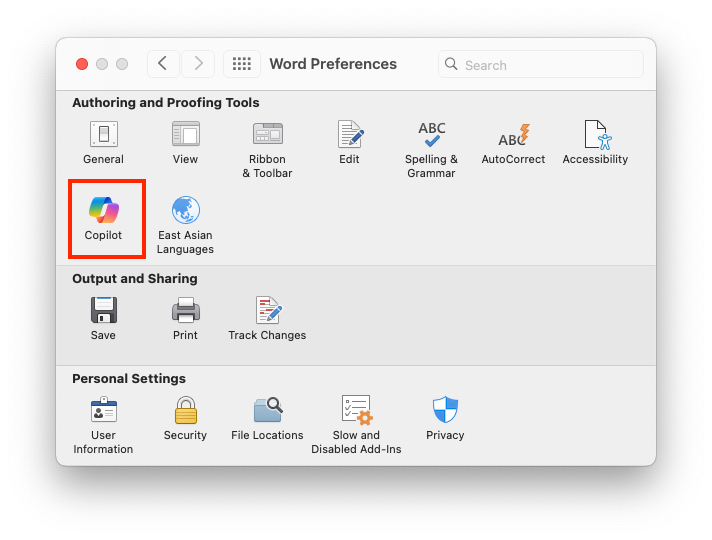The width and height of the screenshot is (712, 540).
Task: Open Security preferences
Action: tap(185, 411)
